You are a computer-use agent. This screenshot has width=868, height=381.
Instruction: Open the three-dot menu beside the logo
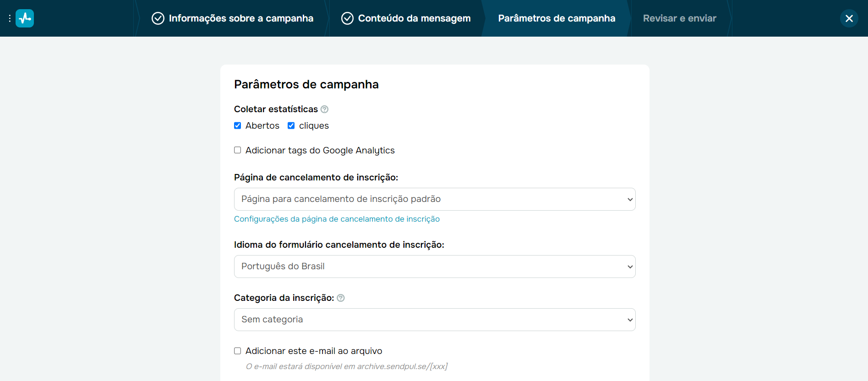point(10,18)
